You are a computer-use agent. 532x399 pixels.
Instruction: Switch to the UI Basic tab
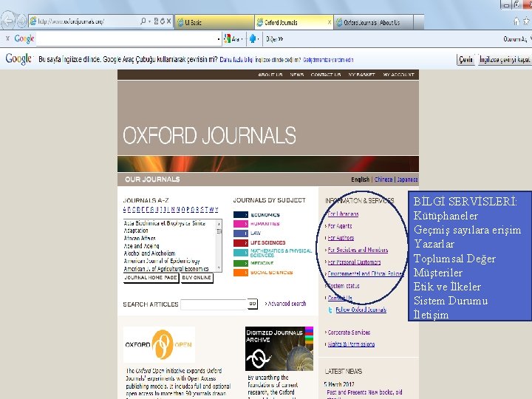tap(214, 22)
